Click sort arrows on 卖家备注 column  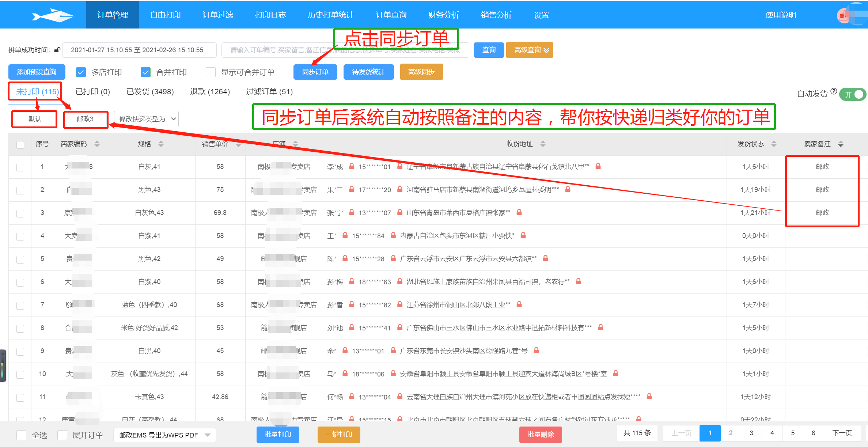pyautogui.click(x=841, y=144)
